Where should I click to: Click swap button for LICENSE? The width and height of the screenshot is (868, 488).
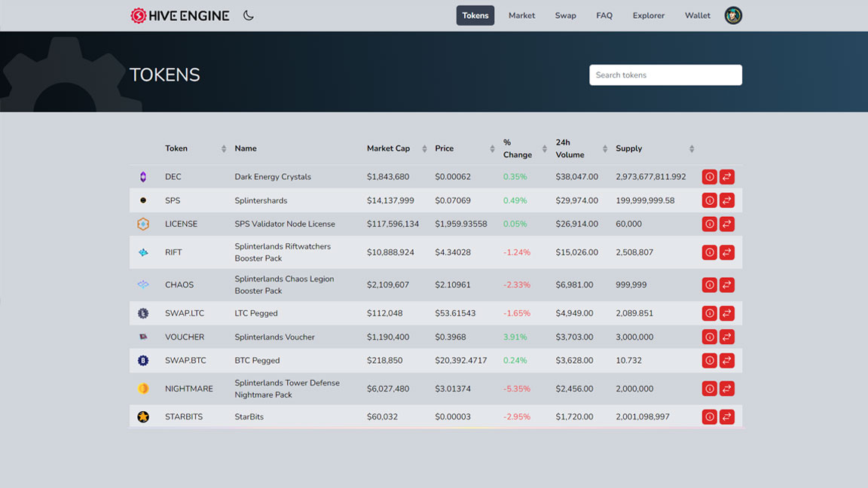pos(727,224)
